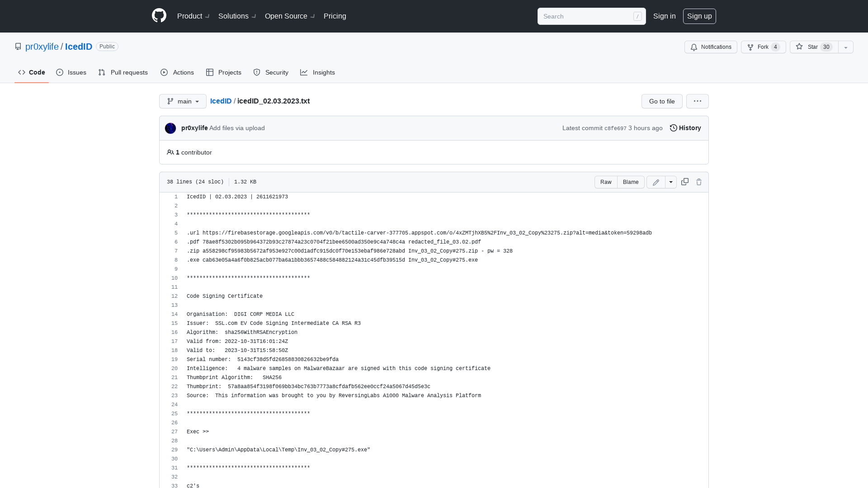868x488 pixels.
Task: Open the GitHub homepage logo
Action: [159, 16]
